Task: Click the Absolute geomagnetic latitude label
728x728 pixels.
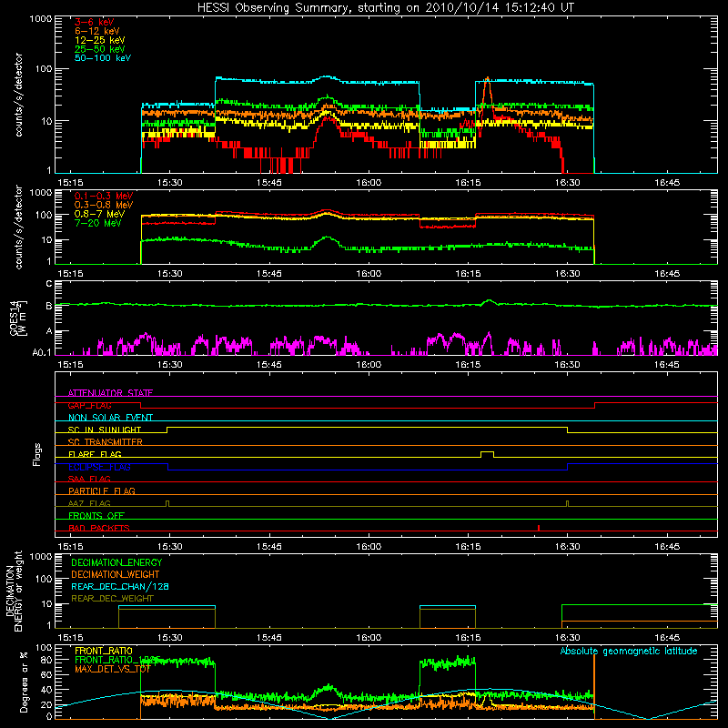Action: 629,651
